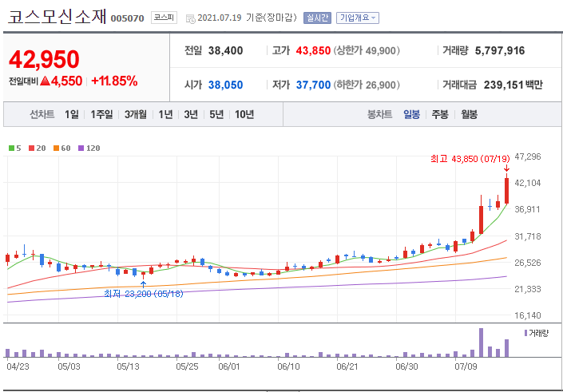This screenshot has width=563, height=392.
Task: Click the current price 42,950
Action: [x=44, y=60]
